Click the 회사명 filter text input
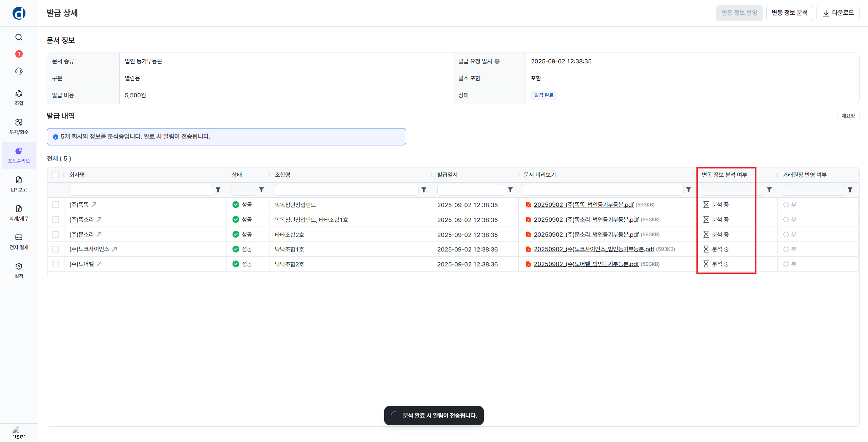 (141, 190)
